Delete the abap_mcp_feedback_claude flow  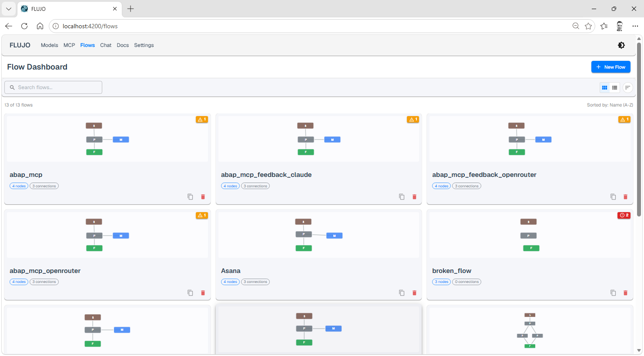[414, 197]
